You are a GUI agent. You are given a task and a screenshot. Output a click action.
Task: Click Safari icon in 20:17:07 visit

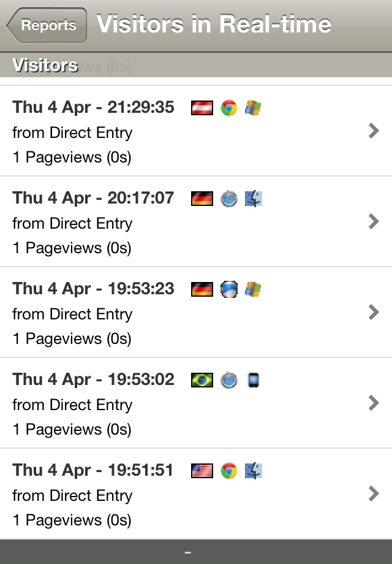pos(229,199)
